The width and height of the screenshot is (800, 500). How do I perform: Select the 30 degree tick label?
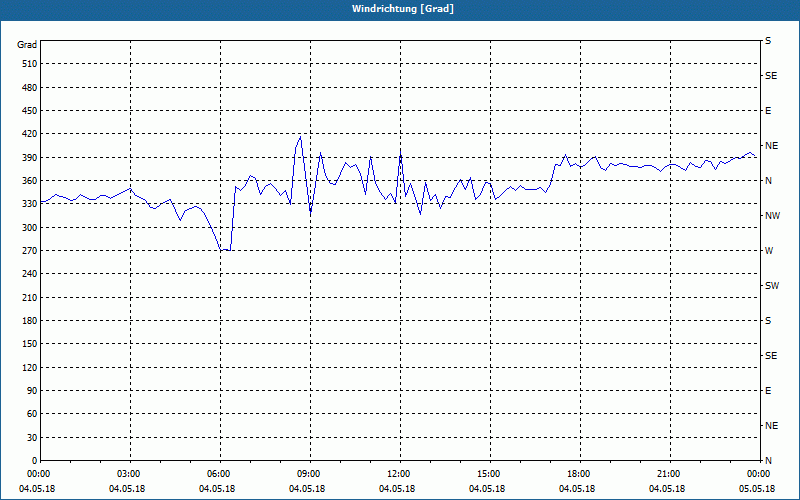32,437
